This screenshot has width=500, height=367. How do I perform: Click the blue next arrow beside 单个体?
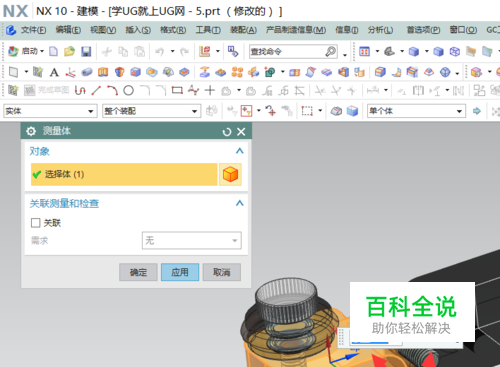click(477, 111)
